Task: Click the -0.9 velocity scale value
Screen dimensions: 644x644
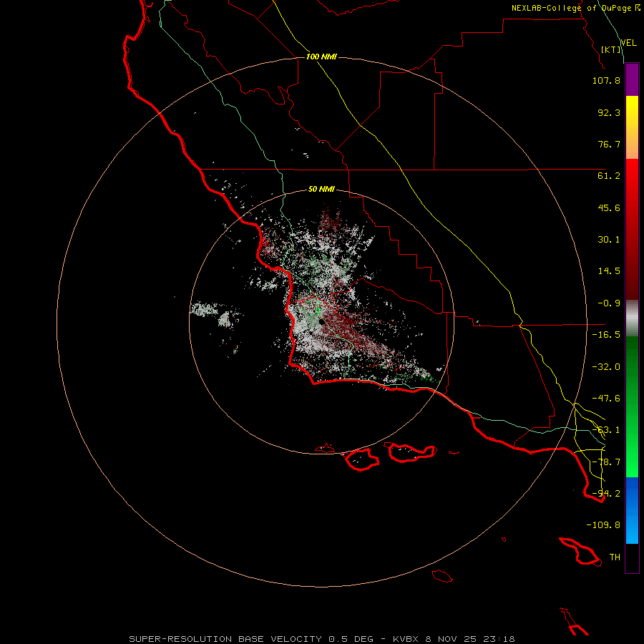Action: (x=609, y=303)
